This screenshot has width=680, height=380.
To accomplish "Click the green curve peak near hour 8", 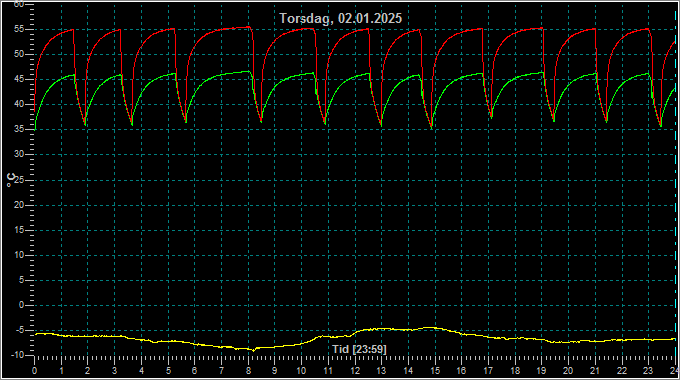I will (x=249, y=72).
